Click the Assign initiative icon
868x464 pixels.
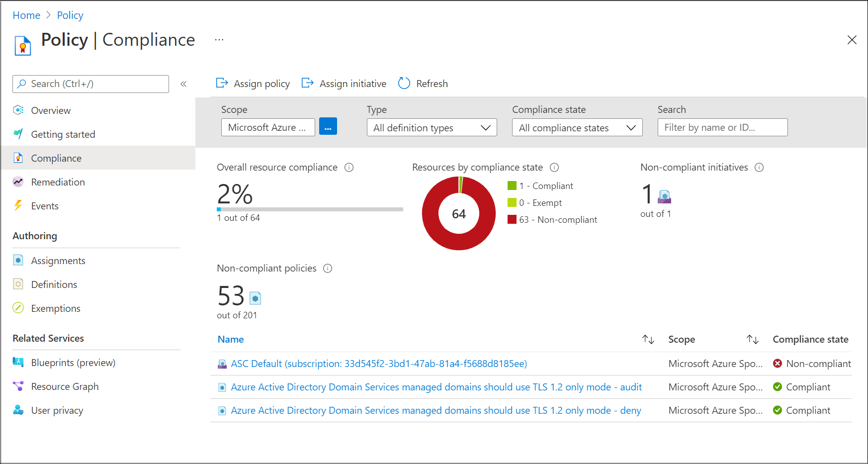[x=308, y=83]
